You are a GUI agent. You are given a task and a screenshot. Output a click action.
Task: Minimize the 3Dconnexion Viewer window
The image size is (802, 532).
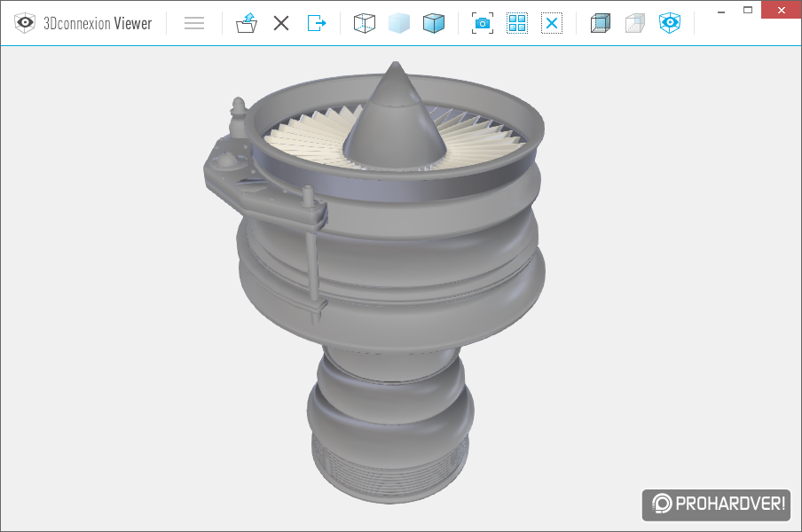[x=721, y=12]
